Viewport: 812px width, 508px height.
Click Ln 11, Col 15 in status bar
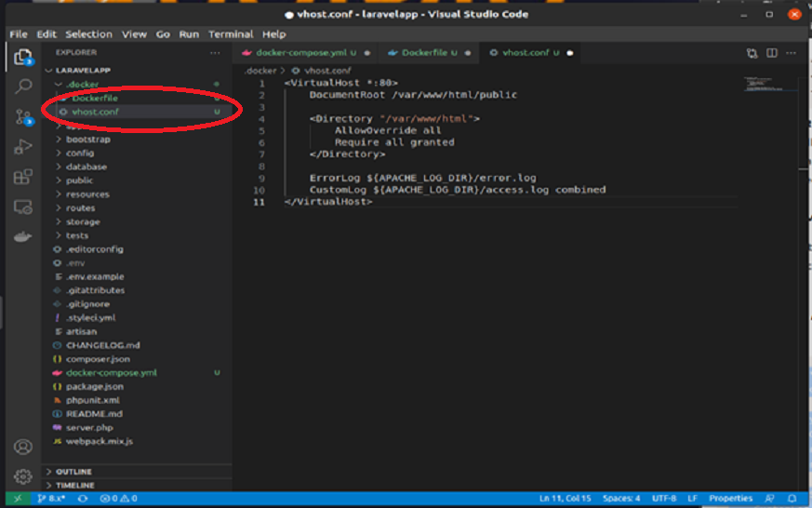coord(565,498)
